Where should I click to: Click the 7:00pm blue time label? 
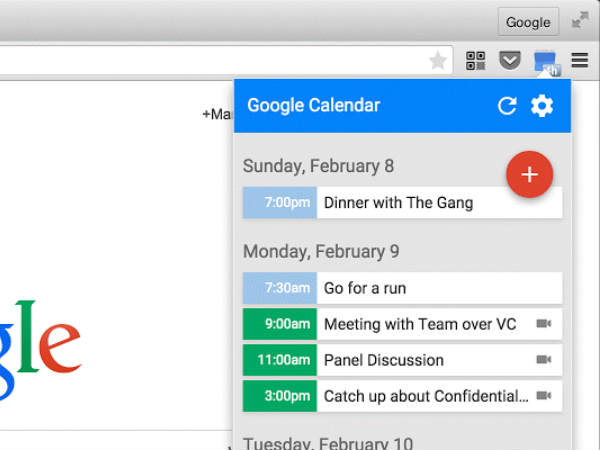coord(280,203)
